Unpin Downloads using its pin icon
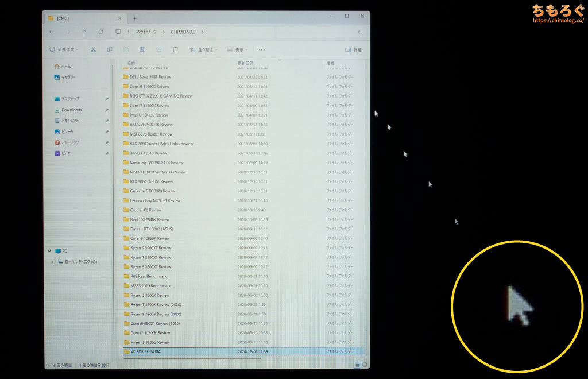Screen dimensions: 588x379 coord(107,110)
